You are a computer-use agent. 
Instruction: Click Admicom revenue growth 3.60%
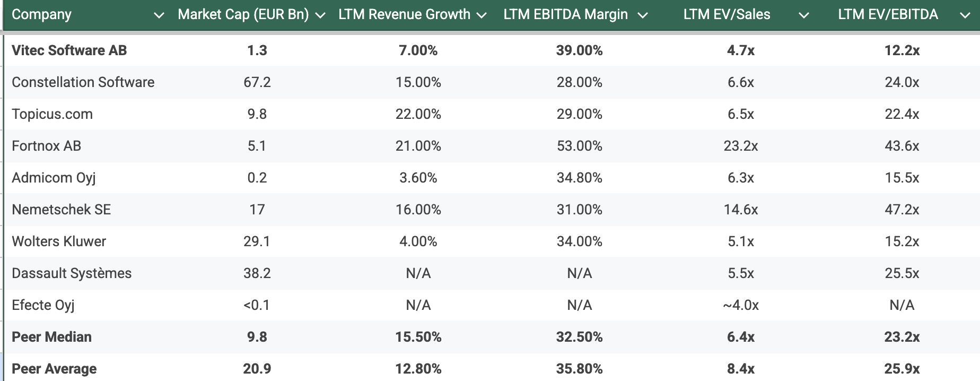[418, 178]
